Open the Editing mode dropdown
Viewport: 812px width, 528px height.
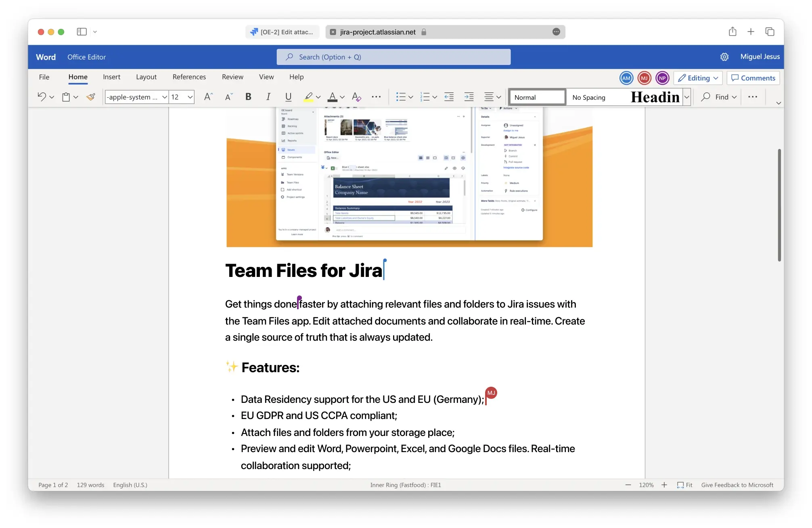698,78
